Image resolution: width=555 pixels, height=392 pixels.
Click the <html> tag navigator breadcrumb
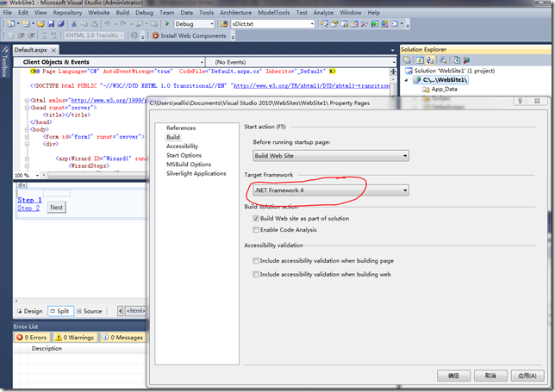point(135,311)
